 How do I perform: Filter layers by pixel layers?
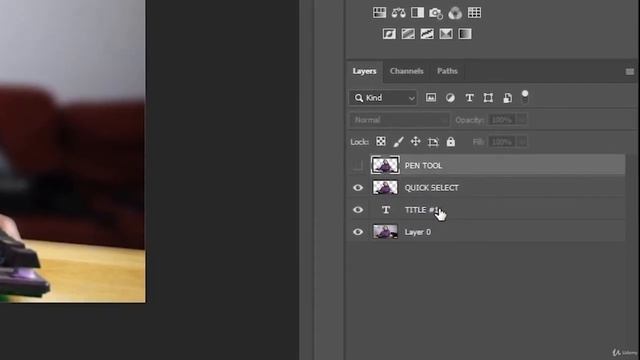(431, 98)
